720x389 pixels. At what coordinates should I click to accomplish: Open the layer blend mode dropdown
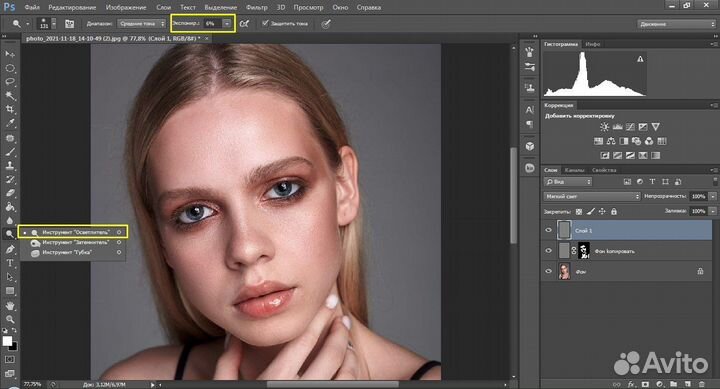click(x=591, y=196)
